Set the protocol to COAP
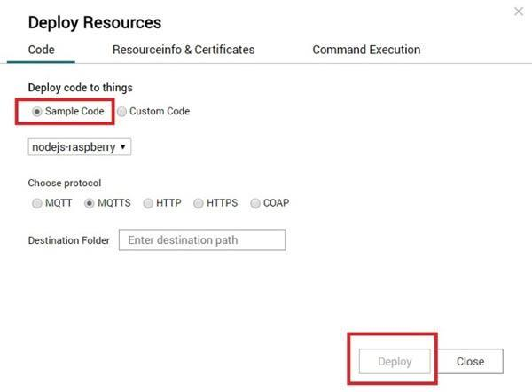Screen dimensions: 532x392 255,203
